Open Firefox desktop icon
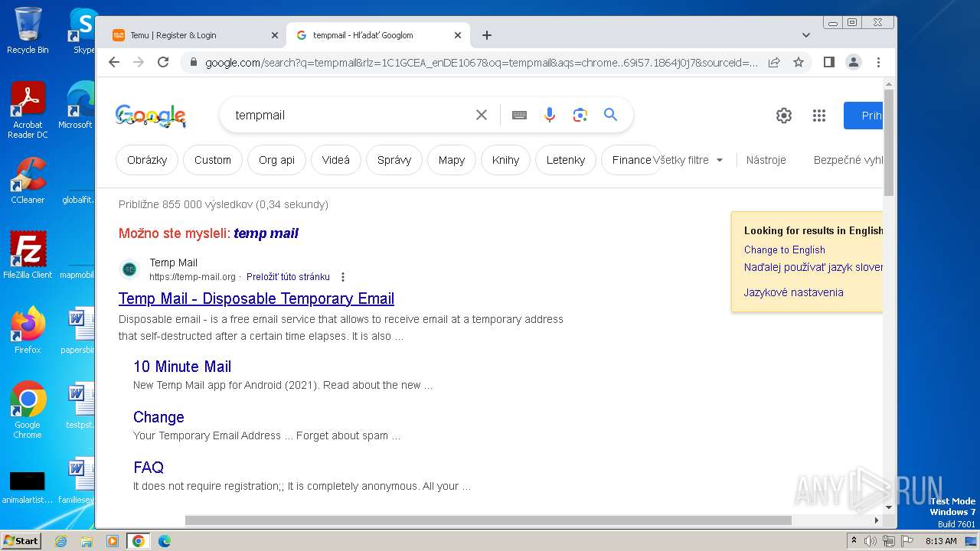This screenshot has height=551, width=980. pos(28,331)
